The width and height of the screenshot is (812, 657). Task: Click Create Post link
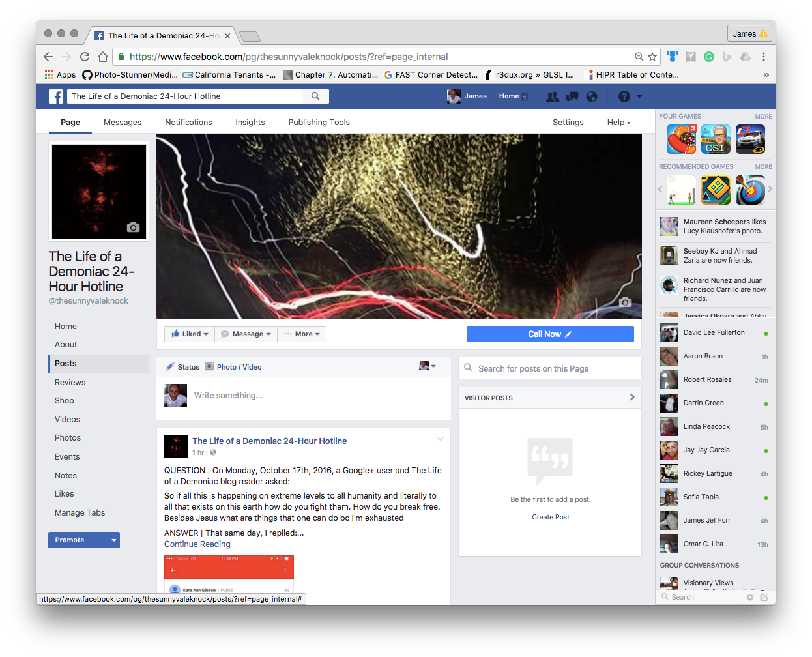pos(551,517)
